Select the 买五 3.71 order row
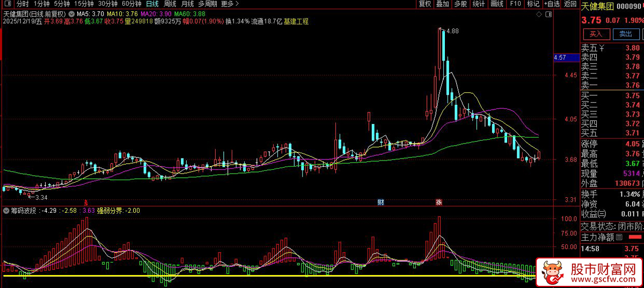This screenshot has width=644, height=288. pos(611,133)
